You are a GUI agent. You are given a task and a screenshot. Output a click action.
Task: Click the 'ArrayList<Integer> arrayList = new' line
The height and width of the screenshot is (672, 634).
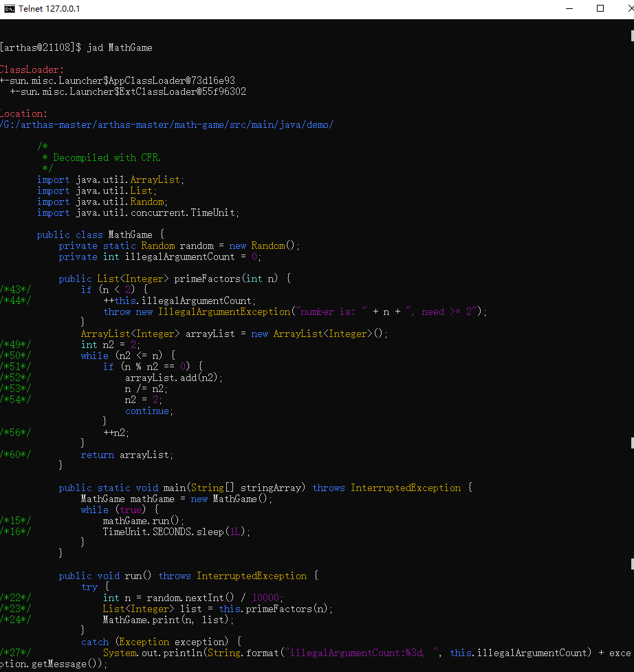(x=234, y=334)
